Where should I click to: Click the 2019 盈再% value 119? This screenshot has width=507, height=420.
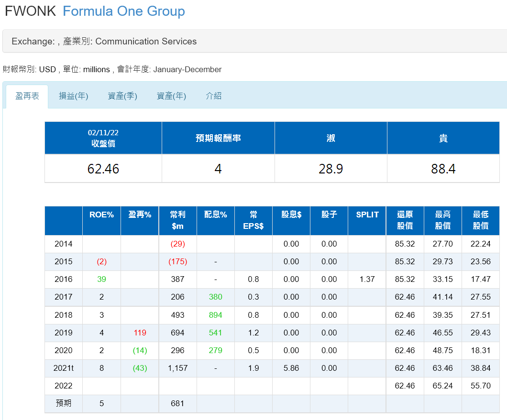(140, 333)
